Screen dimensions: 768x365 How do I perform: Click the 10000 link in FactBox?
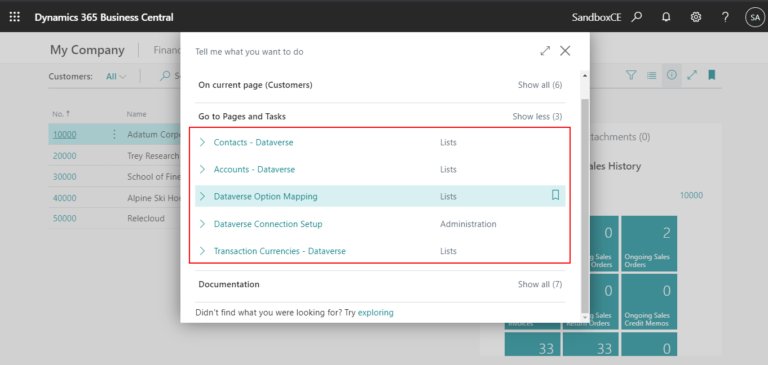[691, 195]
